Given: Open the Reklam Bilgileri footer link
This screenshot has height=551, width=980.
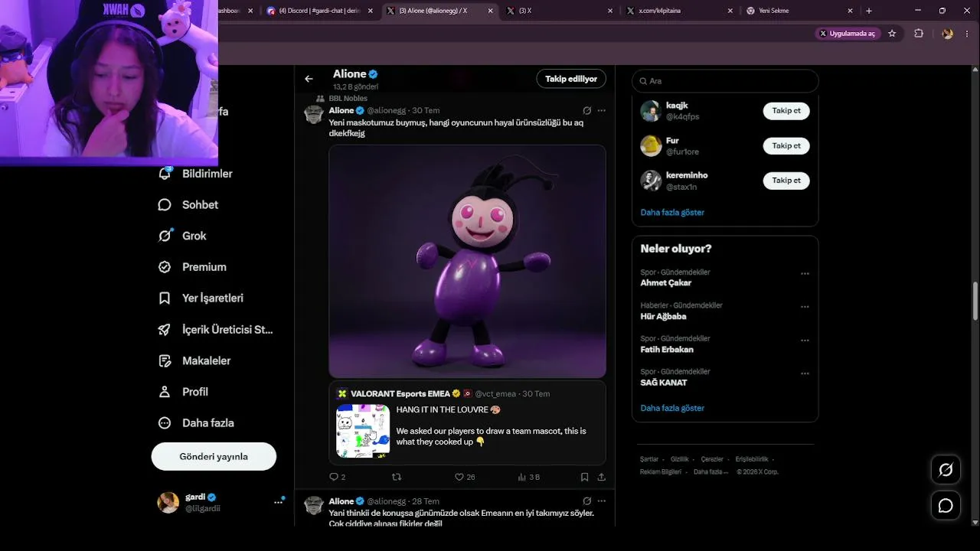Looking at the screenshot, I should (661, 472).
